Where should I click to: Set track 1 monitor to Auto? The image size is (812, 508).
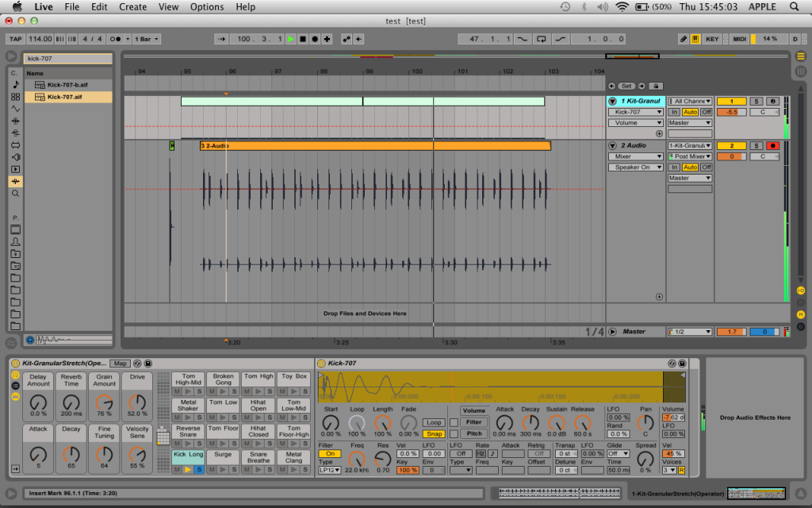690,112
